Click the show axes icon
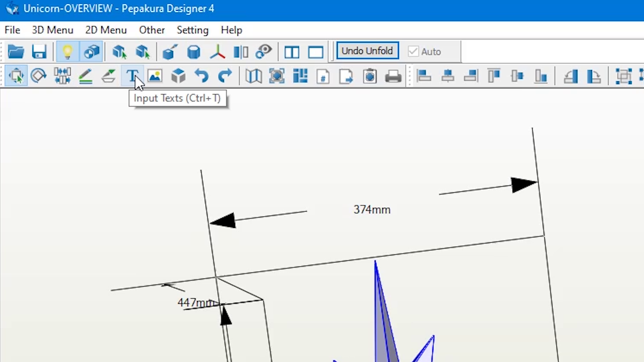This screenshot has width=644, height=362. (x=217, y=52)
